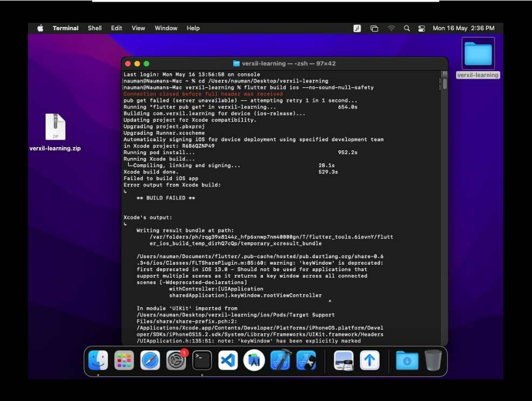532x401 pixels.
Task: Click the 'Xcode's output:' line
Action: [x=148, y=217]
